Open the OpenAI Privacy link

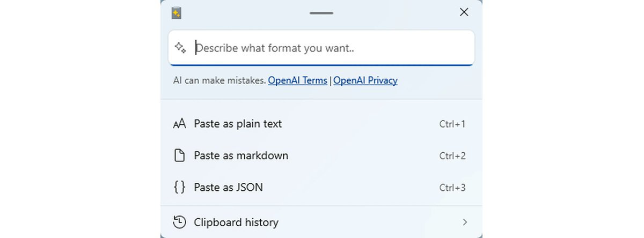(x=365, y=80)
